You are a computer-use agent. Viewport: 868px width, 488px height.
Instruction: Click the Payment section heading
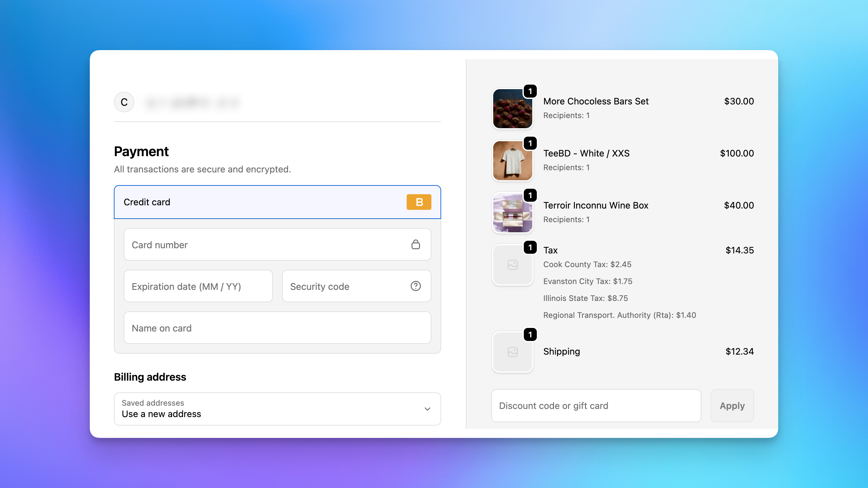point(141,151)
